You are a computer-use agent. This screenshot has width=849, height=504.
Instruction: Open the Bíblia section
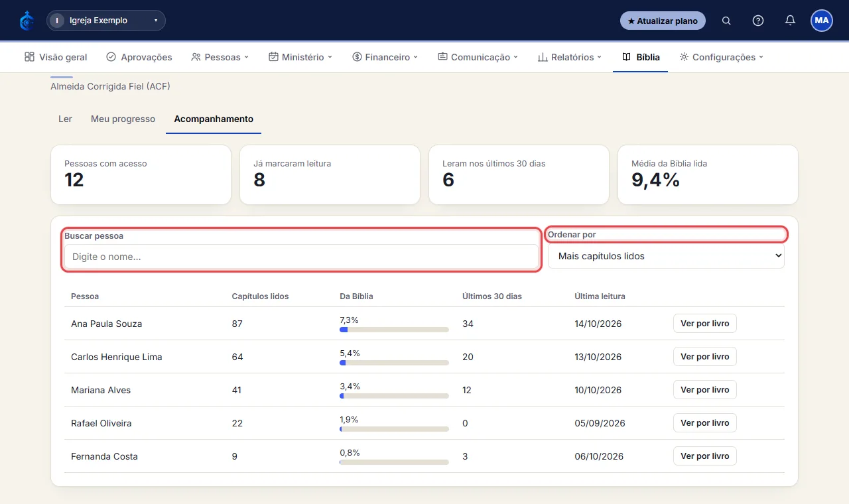point(641,57)
